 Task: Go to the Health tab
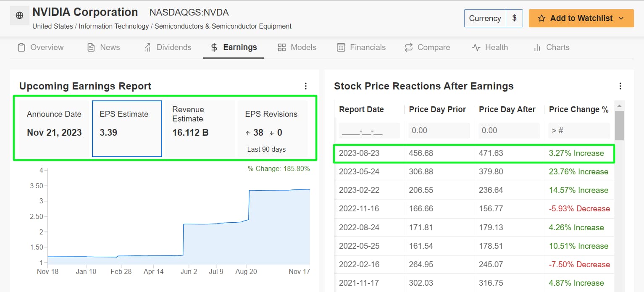coord(490,47)
